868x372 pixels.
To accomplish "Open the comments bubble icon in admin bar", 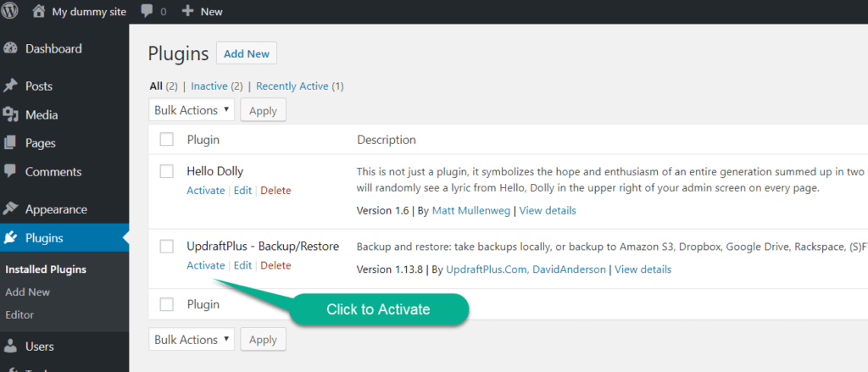I will tap(147, 11).
